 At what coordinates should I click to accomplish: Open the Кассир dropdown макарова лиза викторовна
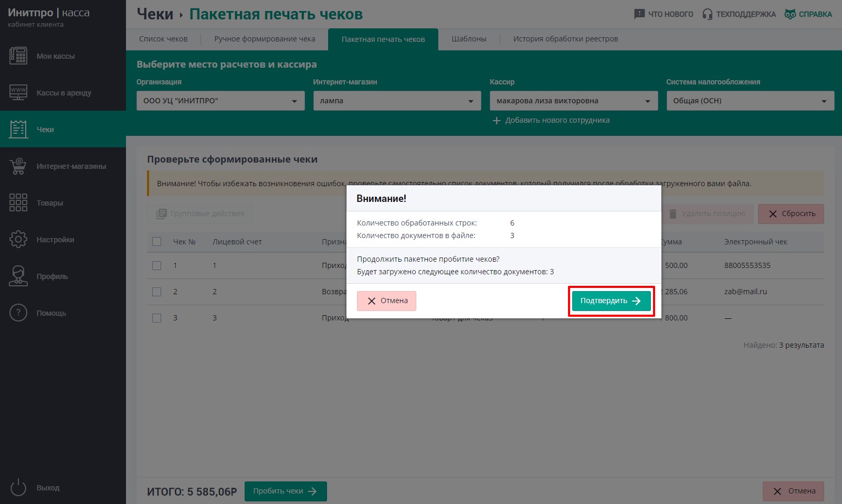(574, 101)
